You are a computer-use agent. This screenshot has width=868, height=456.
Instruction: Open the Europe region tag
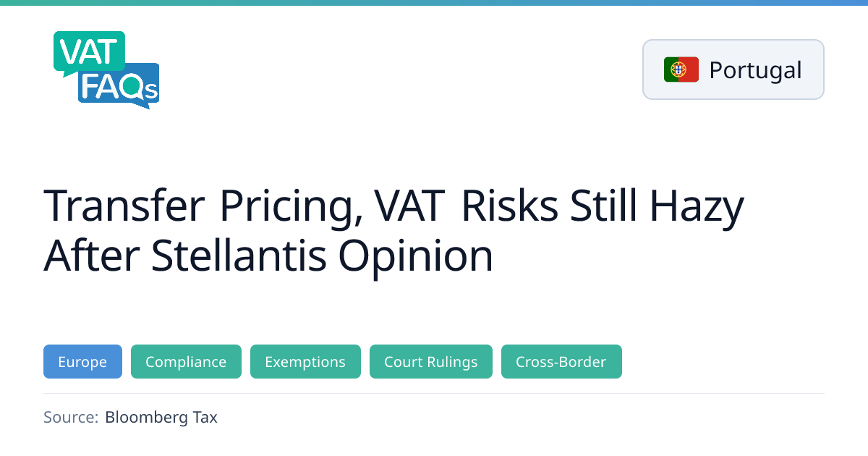pos(82,362)
